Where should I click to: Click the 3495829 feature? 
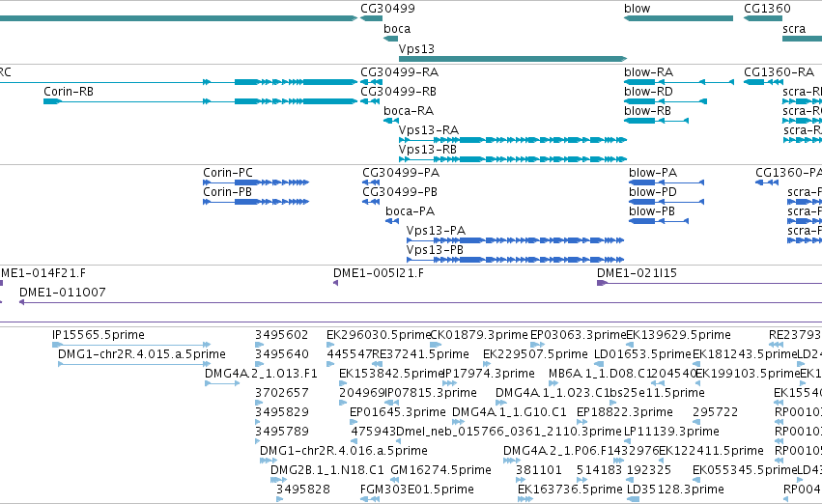tap(257, 422)
